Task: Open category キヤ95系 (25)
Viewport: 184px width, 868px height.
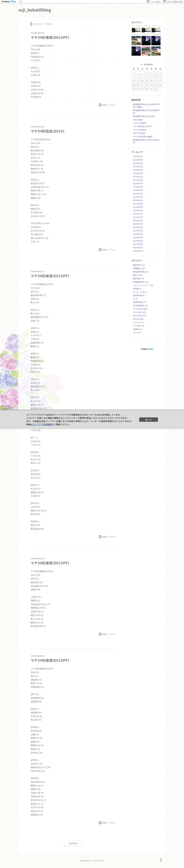Action: click(138, 326)
